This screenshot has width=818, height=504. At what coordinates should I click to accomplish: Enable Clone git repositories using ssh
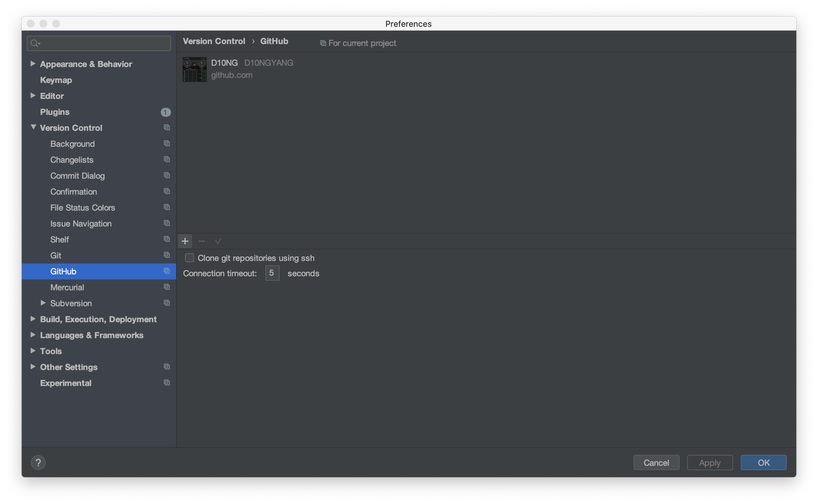click(x=189, y=258)
